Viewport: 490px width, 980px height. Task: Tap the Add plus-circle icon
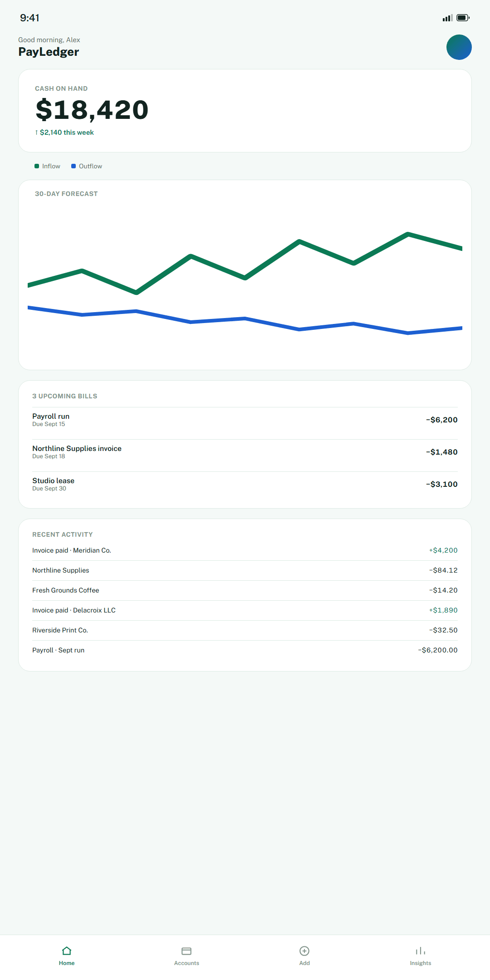click(x=304, y=951)
